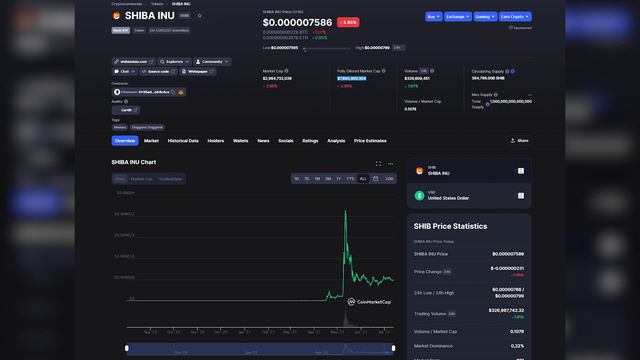Show Market Cap info icon
The width and height of the screenshot is (640, 360).
tap(286, 71)
